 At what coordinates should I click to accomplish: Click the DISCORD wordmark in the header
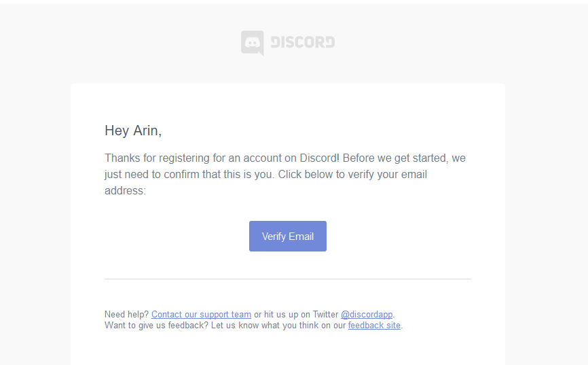tap(303, 42)
